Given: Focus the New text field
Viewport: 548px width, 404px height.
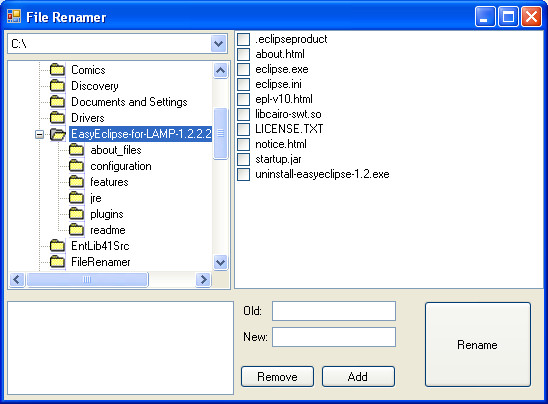Looking at the screenshot, I should tap(334, 337).
